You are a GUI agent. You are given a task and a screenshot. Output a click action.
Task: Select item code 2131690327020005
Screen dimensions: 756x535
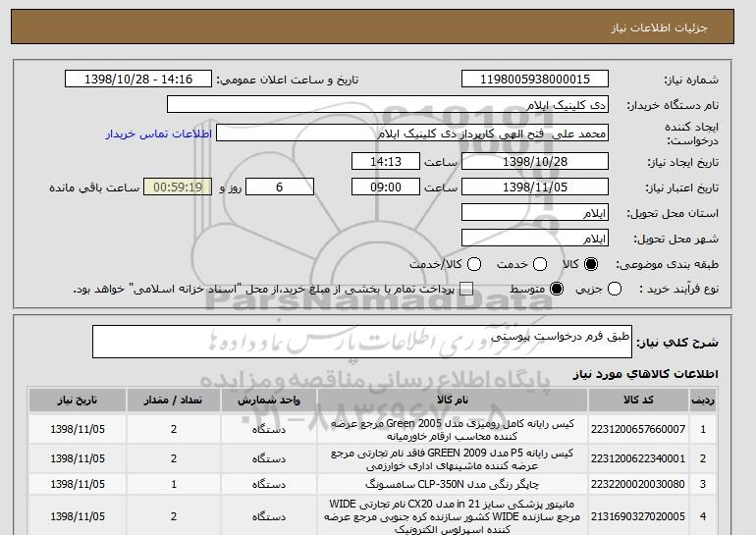638,516
